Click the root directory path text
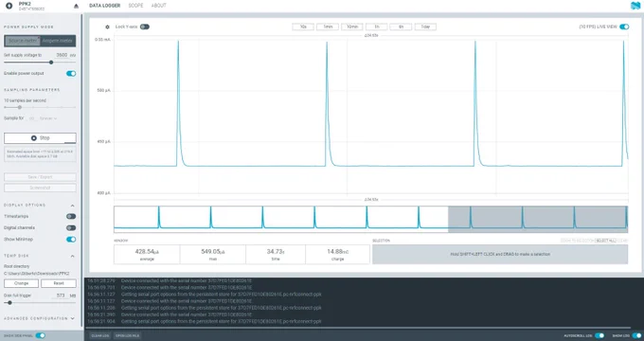The image size is (644, 341). coord(37,274)
